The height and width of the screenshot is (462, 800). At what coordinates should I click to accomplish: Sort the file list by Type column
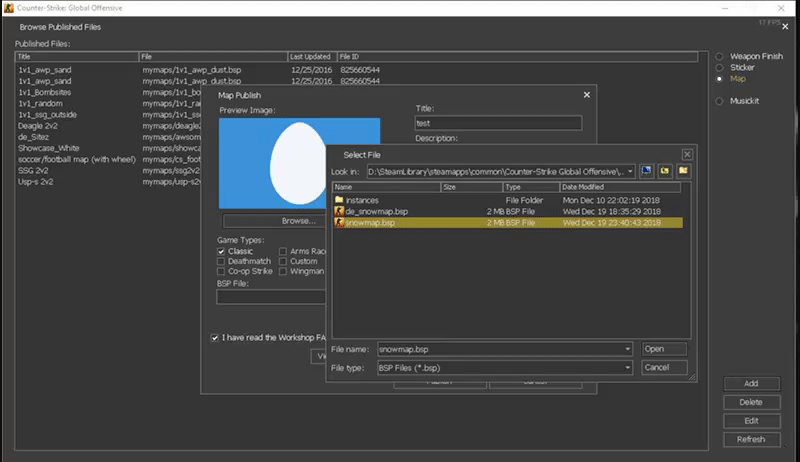tap(532, 187)
